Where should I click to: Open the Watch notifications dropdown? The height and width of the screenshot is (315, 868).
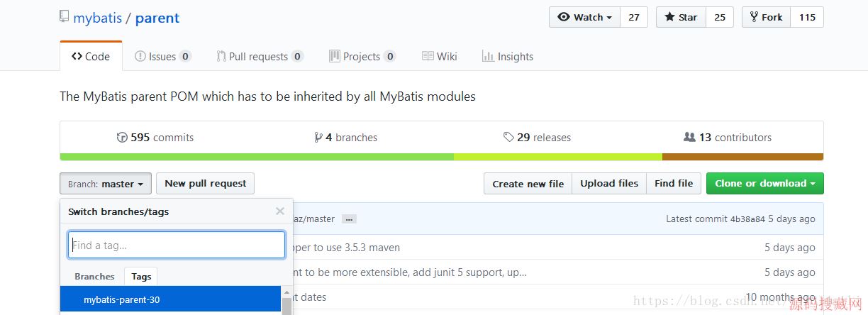point(584,17)
